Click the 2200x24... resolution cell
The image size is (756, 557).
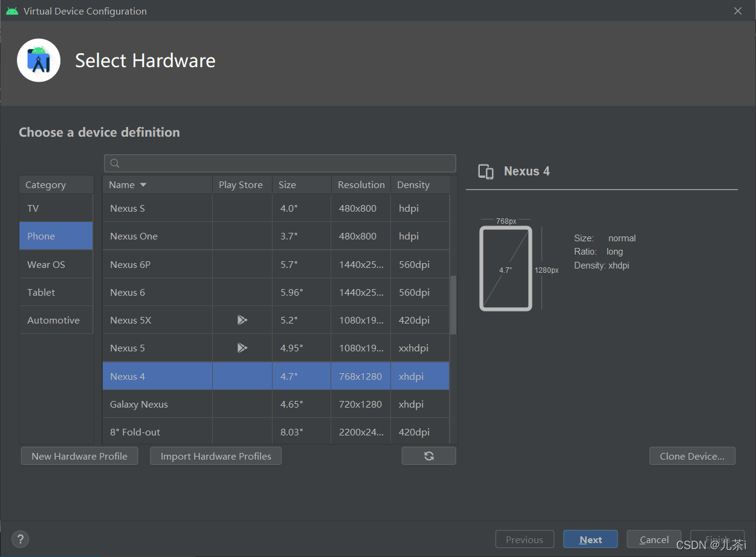(360, 432)
